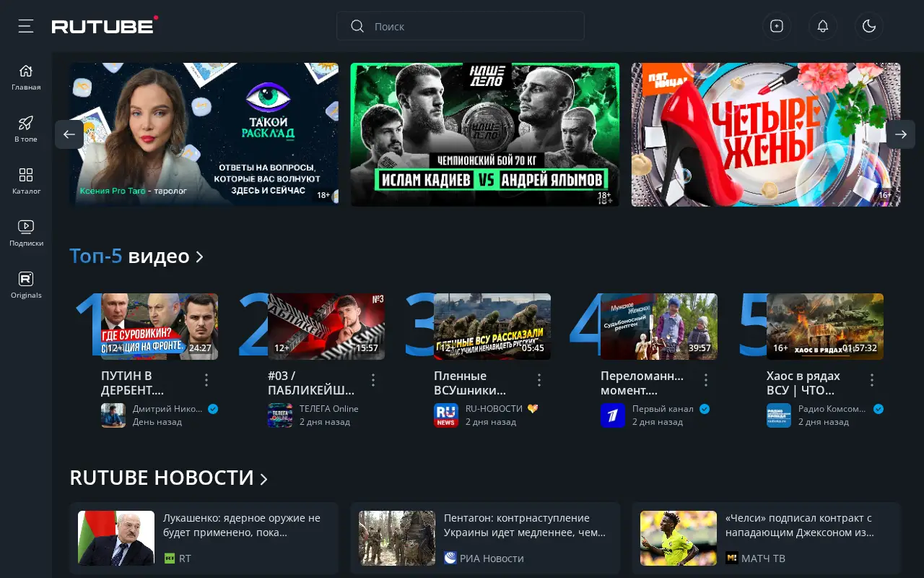Click Первый канал channel logo

point(613,415)
